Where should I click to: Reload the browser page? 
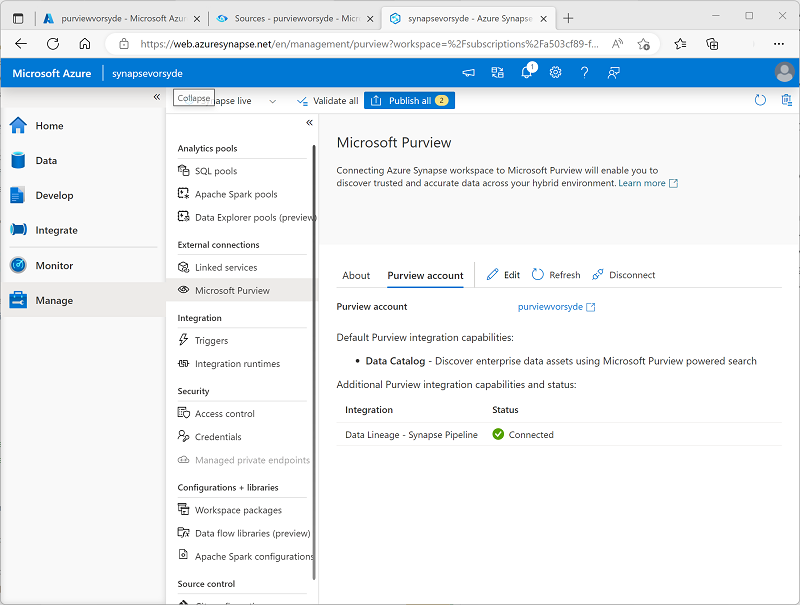(x=53, y=44)
